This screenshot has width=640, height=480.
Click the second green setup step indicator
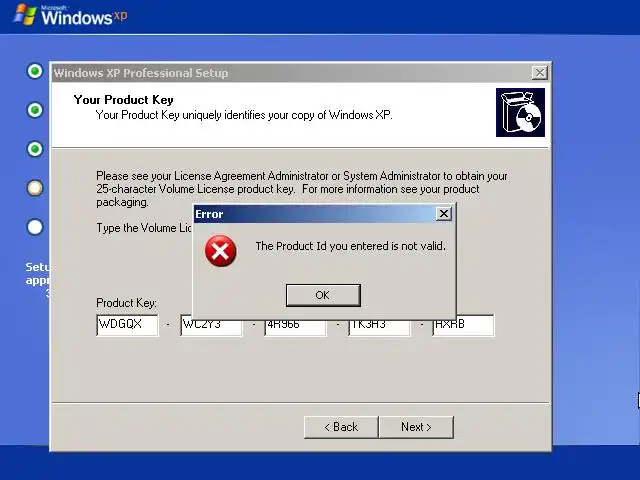35,110
